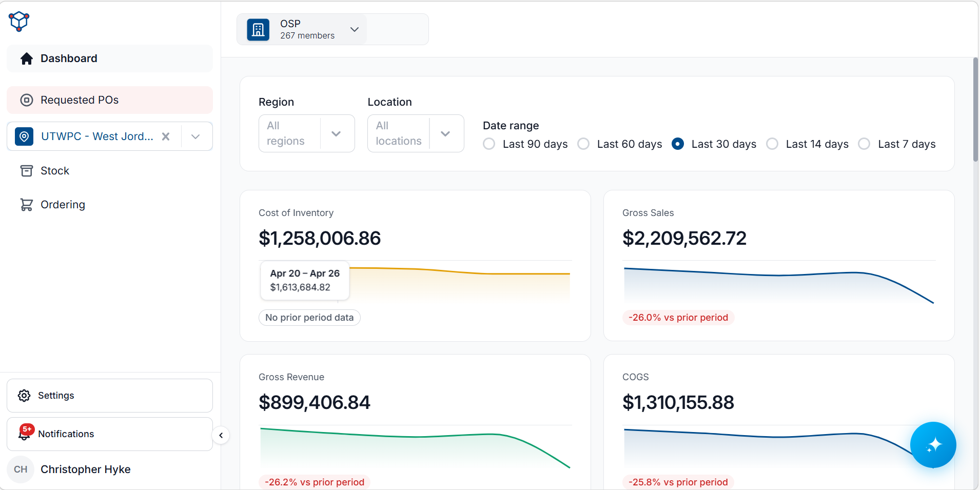The height and width of the screenshot is (490, 980).
Task: Open the All locations dropdown
Action: coord(416,133)
